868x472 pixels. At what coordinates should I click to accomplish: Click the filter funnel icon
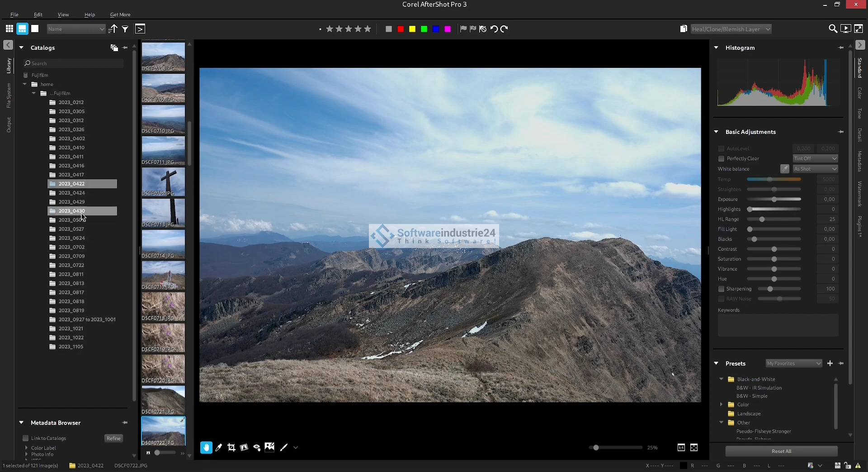point(125,29)
